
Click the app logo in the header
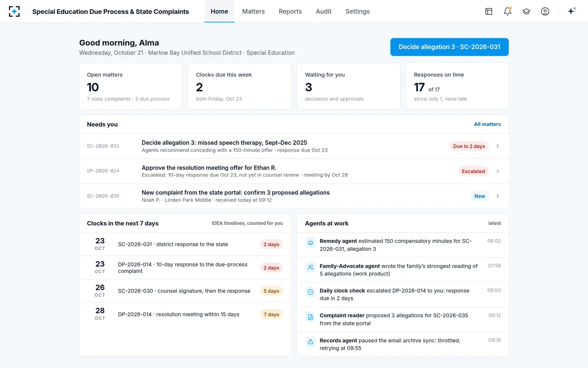14,11
